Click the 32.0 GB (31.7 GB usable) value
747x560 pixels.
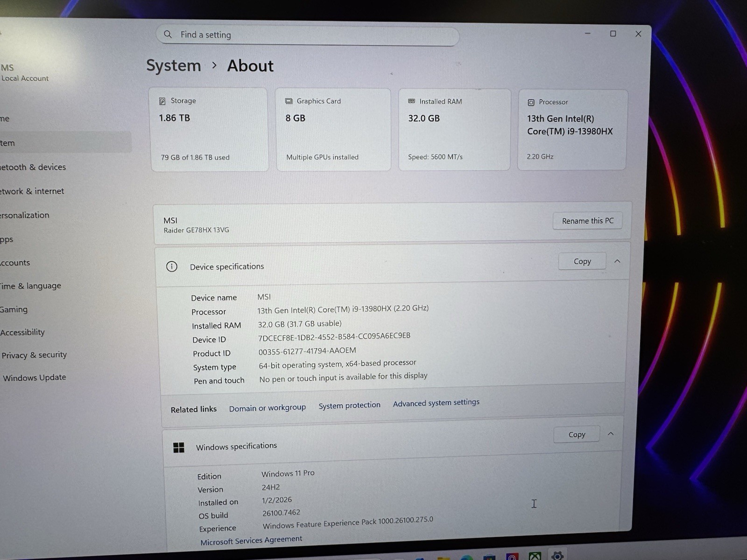click(x=300, y=324)
